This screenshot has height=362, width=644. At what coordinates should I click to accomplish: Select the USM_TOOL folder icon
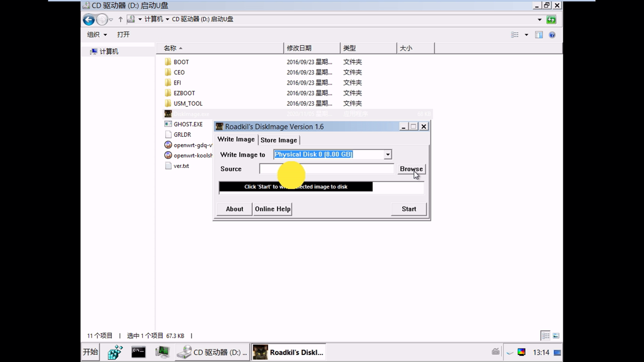point(168,104)
